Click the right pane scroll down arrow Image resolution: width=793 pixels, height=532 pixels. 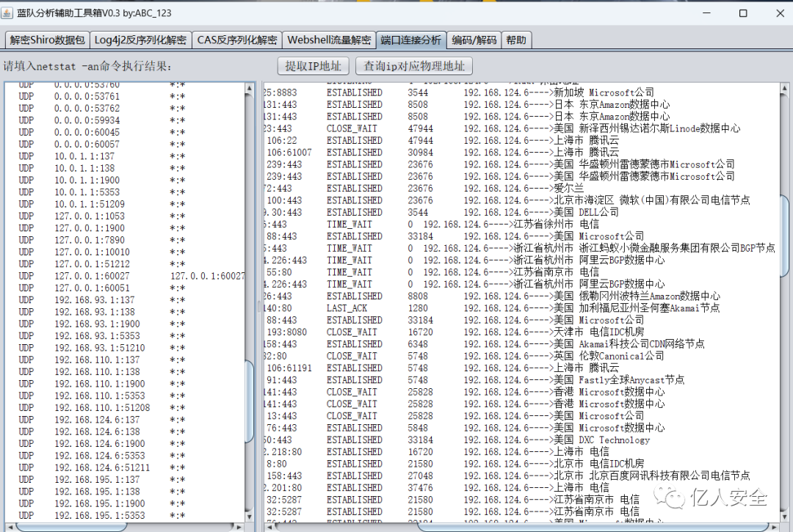pyautogui.click(x=785, y=517)
